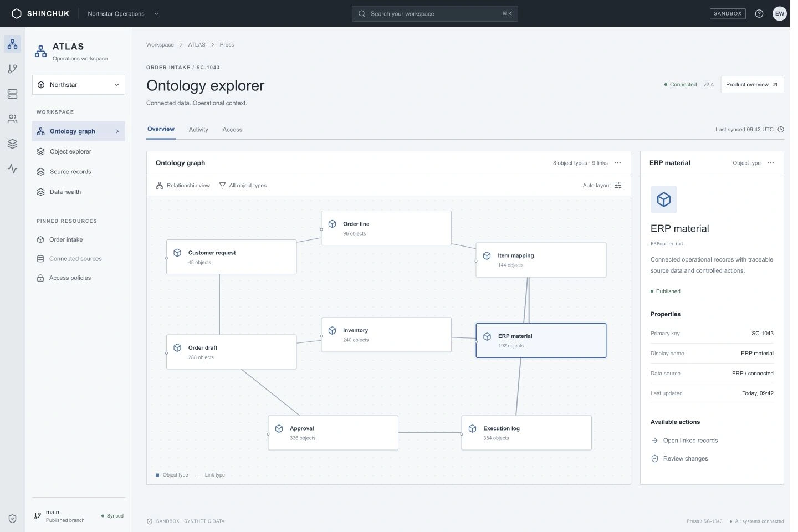The width and height of the screenshot is (798, 532).
Task: Open the layers stack icon in left rail
Action: 12,144
